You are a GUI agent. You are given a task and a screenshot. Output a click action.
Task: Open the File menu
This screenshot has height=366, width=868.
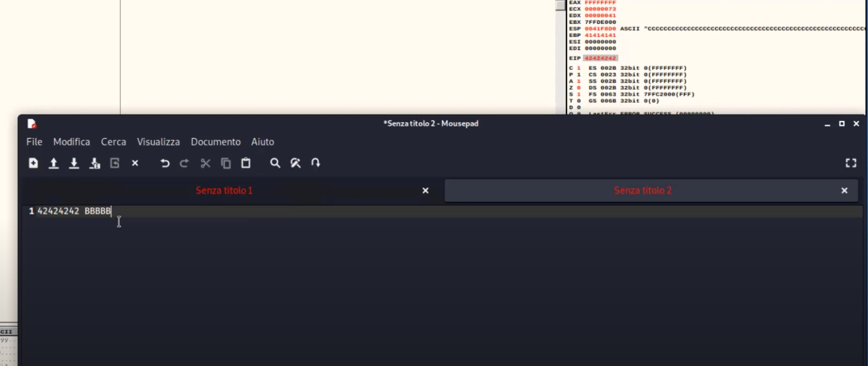click(x=34, y=142)
